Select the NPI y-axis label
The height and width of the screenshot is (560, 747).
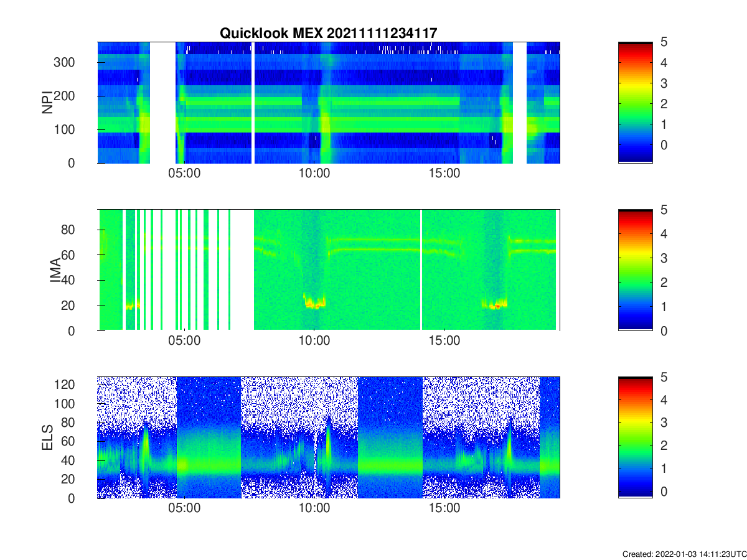coord(47,102)
